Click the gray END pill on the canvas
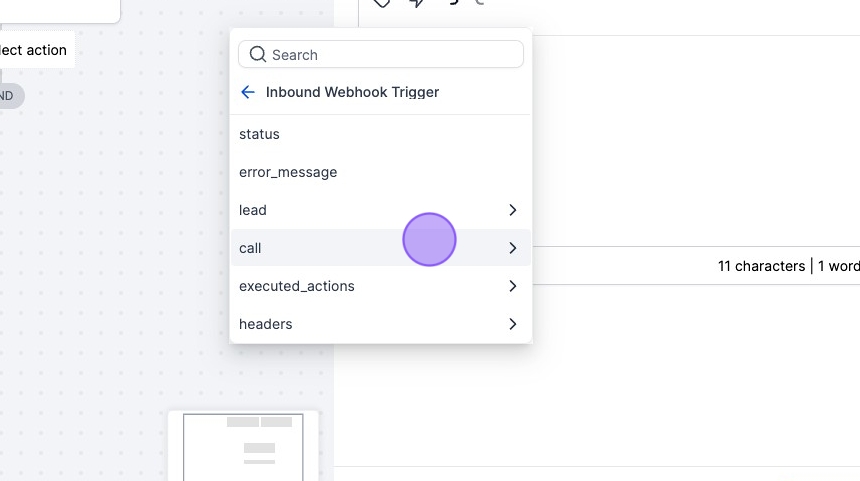 tap(8, 96)
